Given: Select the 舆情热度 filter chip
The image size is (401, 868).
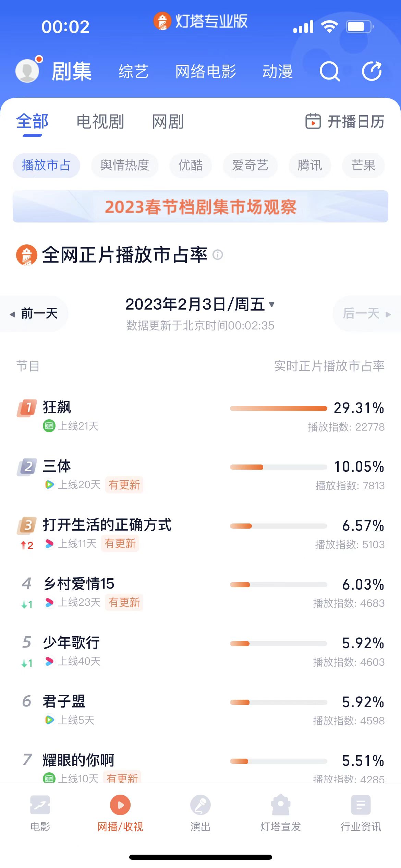Looking at the screenshot, I should tap(124, 165).
